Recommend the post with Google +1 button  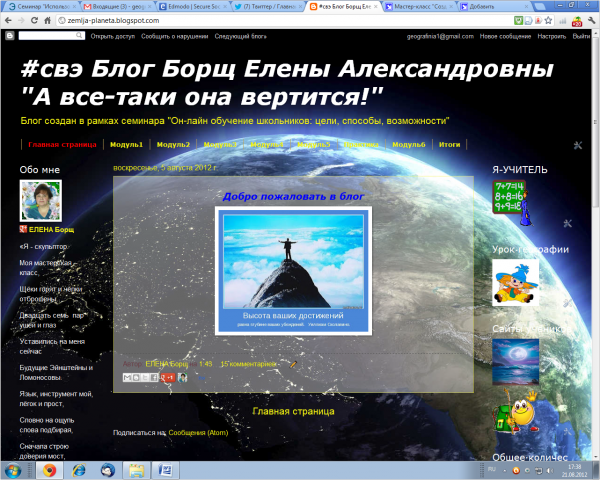168,378
